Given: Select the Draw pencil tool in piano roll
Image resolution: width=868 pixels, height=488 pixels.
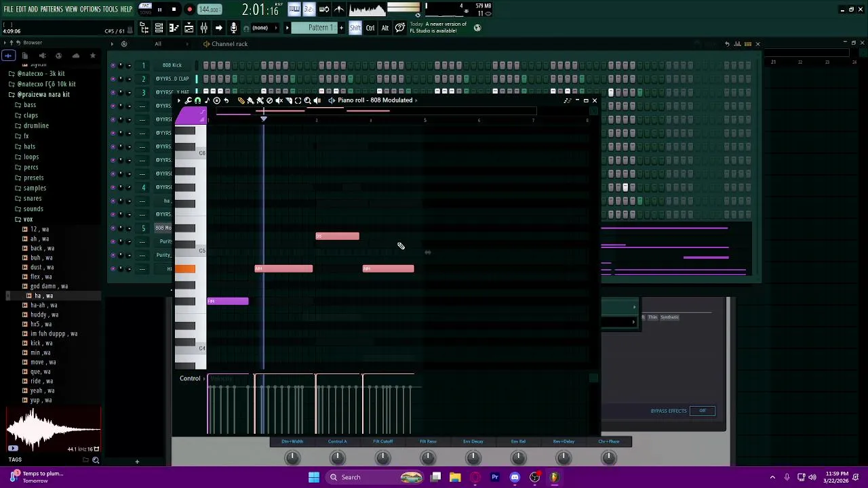Looking at the screenshot, I should tap(241, 100).
